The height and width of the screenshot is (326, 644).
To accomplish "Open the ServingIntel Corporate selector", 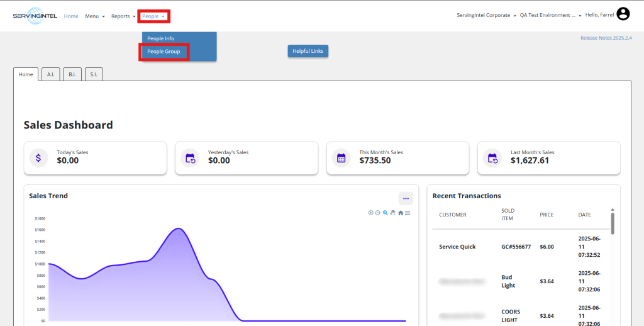I will (x=486, y=15).
